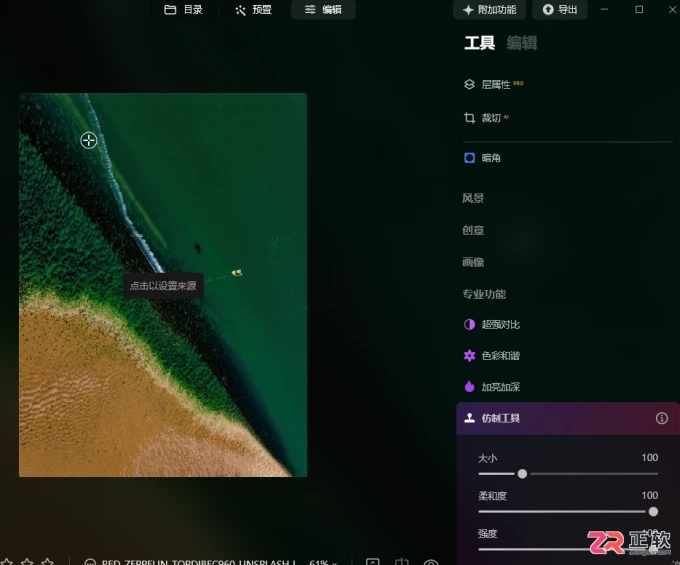Open the 超强对比 supercontrast tool

coord(492,324)
